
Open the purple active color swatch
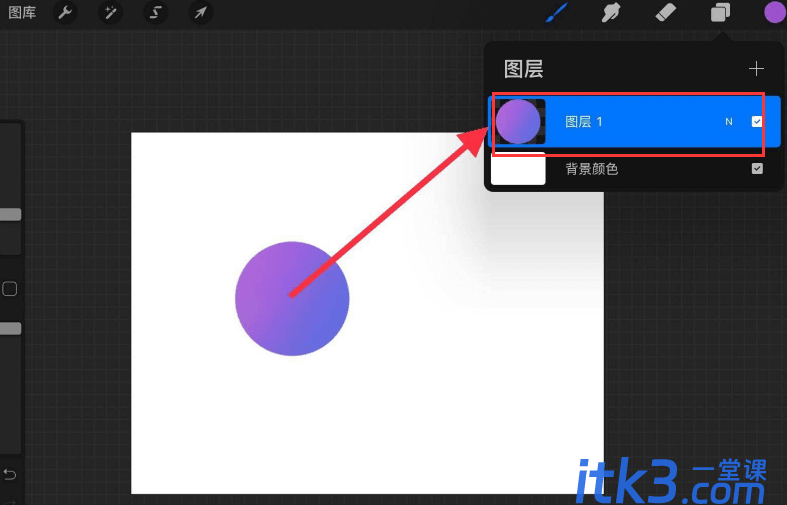click(x=774, y=13)
